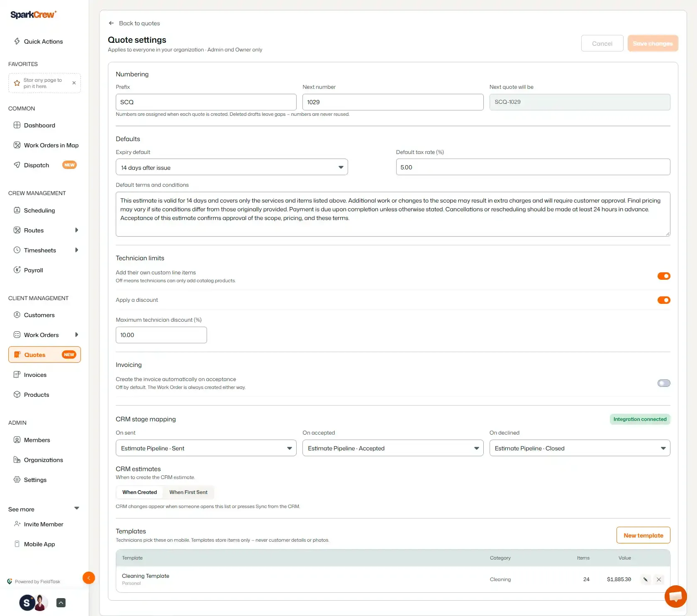This screenshot has width=697, height=616.
Task: Click the Quick Actions lightning icon
Action: tap(17, 41)
